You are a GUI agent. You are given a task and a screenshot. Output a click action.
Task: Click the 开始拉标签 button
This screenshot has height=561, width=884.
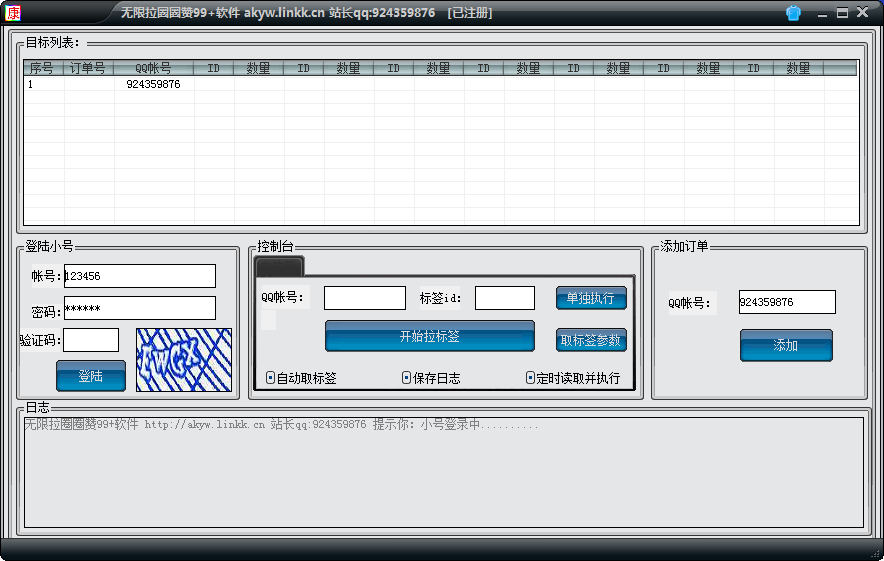(429, 336)
